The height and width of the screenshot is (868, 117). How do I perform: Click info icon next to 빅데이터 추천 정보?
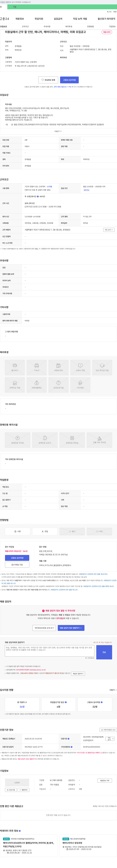pos(20,831)
